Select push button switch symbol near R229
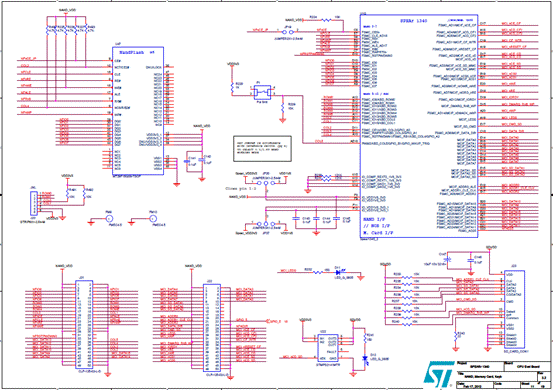The image size is (553, 390). [x=262, y=92]
